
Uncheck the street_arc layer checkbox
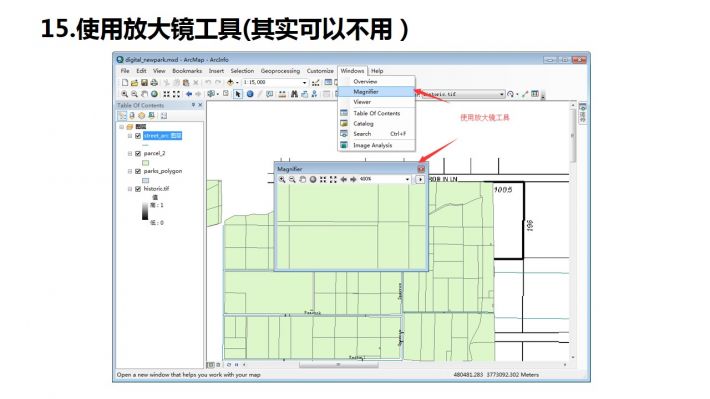click(138, 136)
